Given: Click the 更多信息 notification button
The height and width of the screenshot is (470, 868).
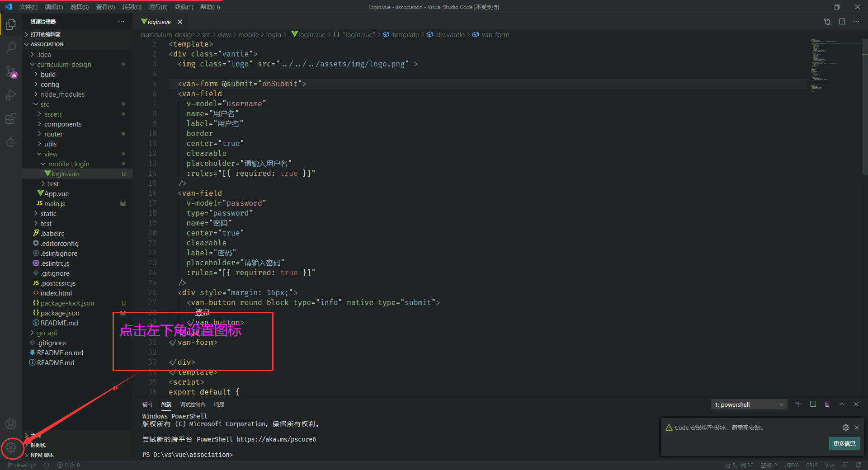Looking at the screenshot, I should (844, 443).
